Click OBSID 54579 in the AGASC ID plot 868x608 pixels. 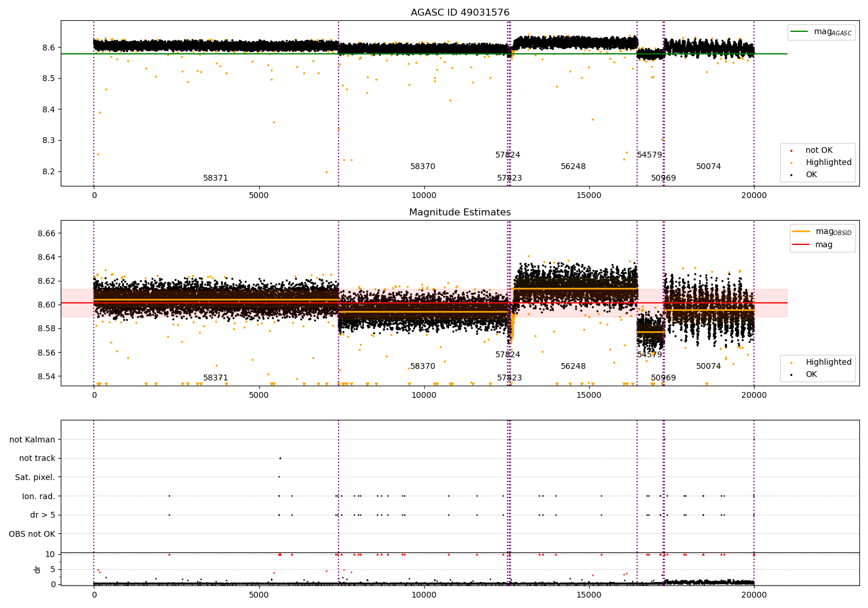pyautogui.click(x=650, y=155)
